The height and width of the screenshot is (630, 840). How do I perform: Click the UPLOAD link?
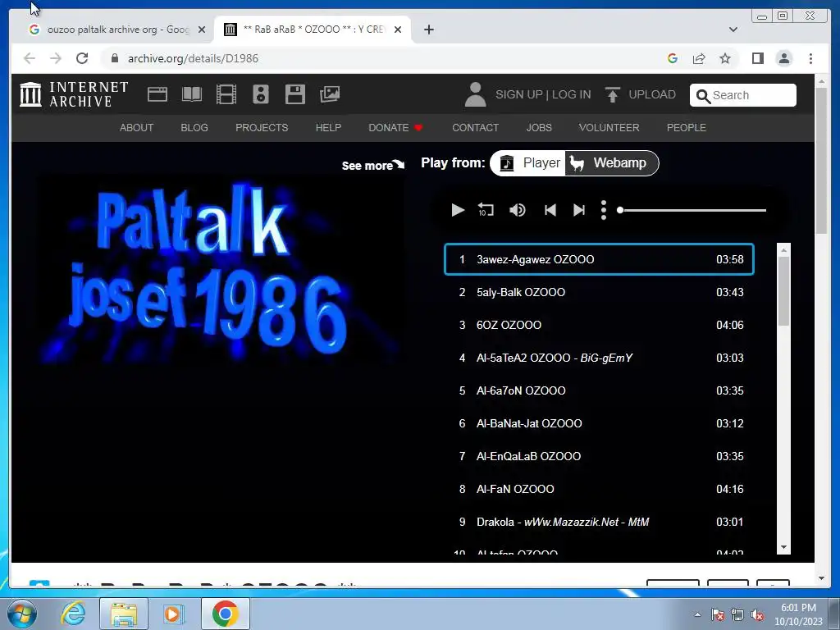pyautogui.click(x=652, y=95)
